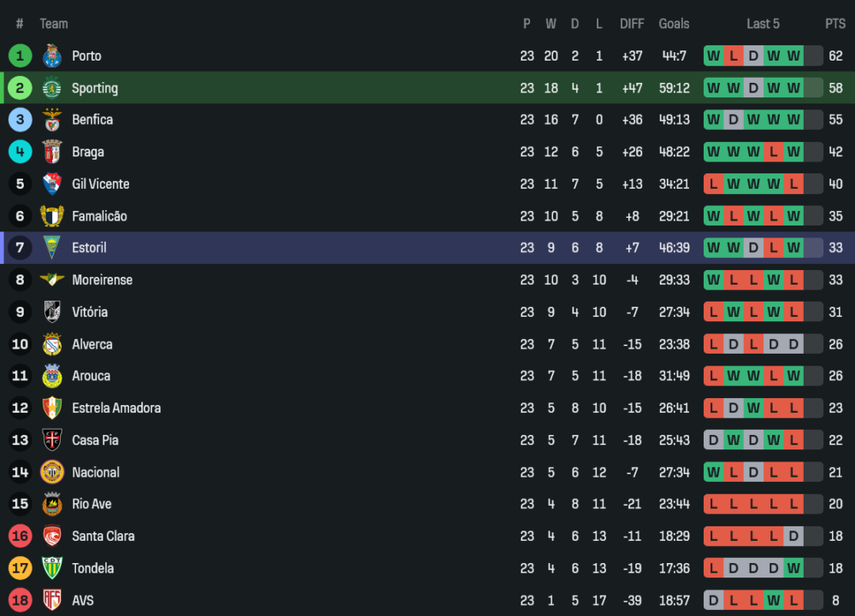Image resolution: width=855 pixels, height=616 pixels.
Task: Click the Gil Vicente crest icon
Action: click(52, 184)
